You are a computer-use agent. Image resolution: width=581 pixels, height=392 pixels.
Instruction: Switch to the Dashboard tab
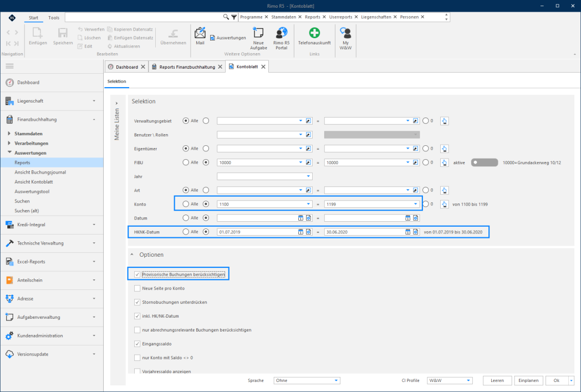coord(126,67)
